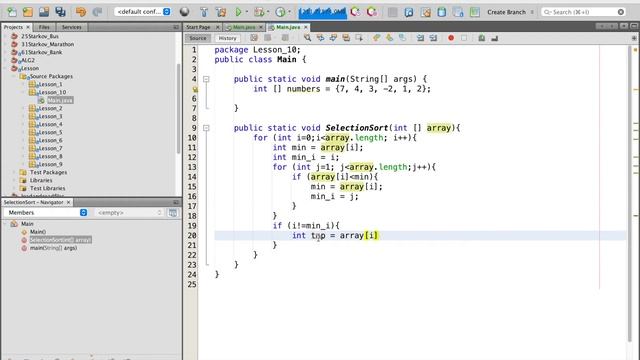The image size is (640, 360).
Task: Select ALG2 project
Action: (28, 60)
